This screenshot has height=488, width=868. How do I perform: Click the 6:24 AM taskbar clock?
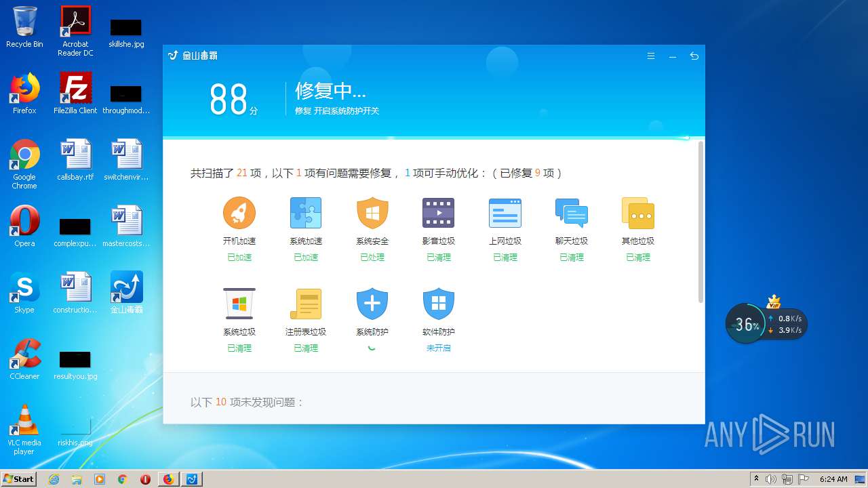(x=833, y=479)
